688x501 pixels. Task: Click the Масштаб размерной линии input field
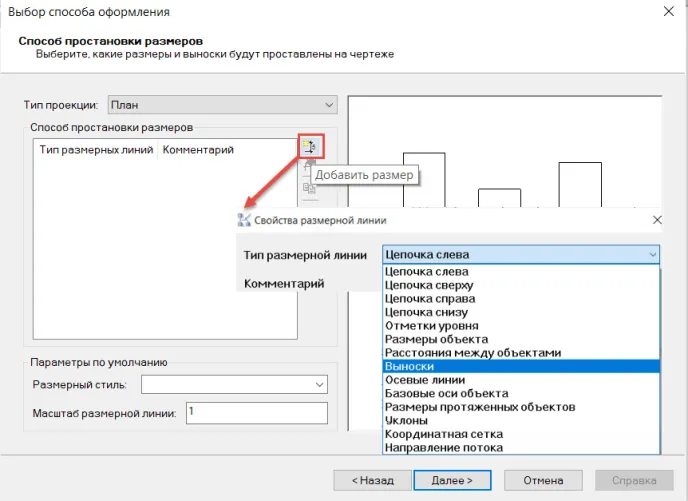coord(255,413)
